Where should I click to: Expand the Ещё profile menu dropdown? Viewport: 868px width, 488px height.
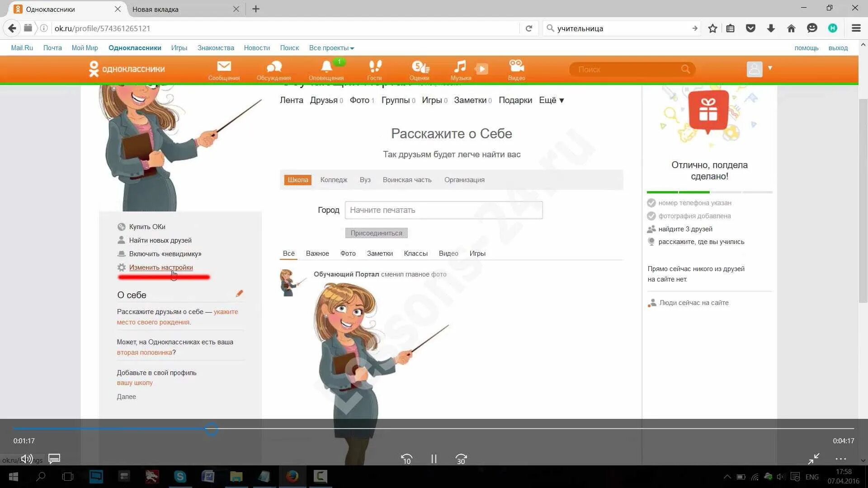551,100
